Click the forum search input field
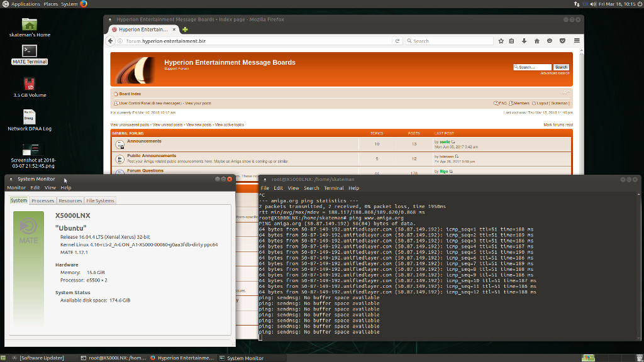Image resolution: width=644 pixels, height=362 pixels. coord(532,67)
